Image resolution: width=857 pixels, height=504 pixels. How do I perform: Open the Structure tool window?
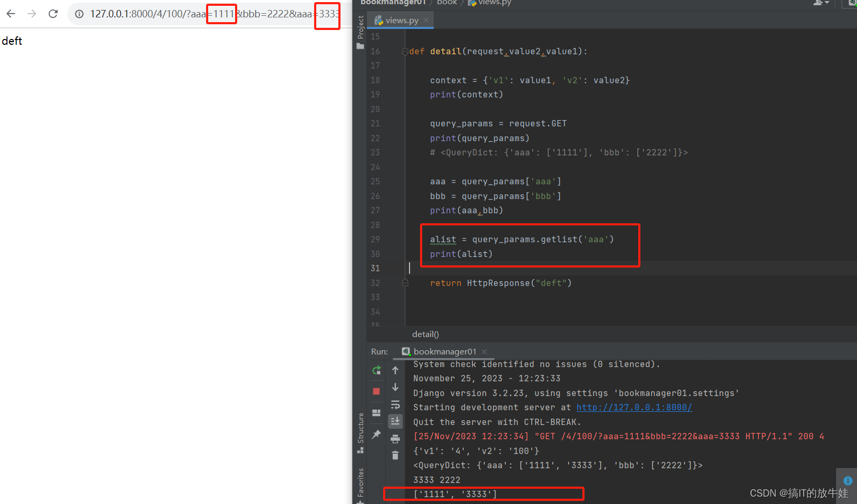361,433
